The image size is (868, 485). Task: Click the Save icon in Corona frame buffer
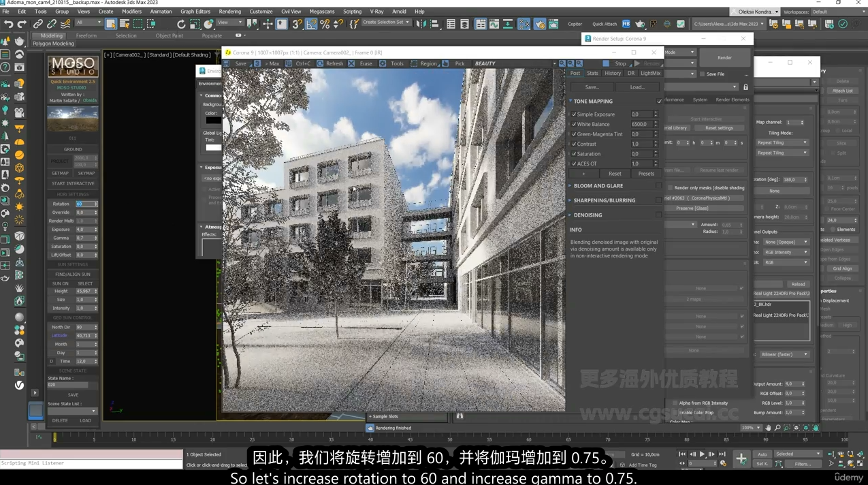227,63
